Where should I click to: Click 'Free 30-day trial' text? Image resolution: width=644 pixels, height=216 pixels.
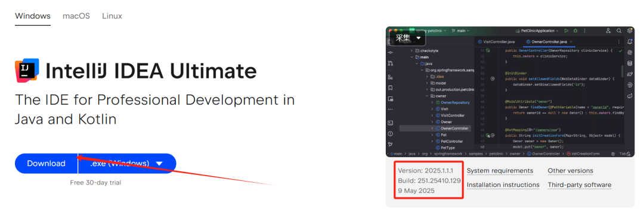(95, 183)
